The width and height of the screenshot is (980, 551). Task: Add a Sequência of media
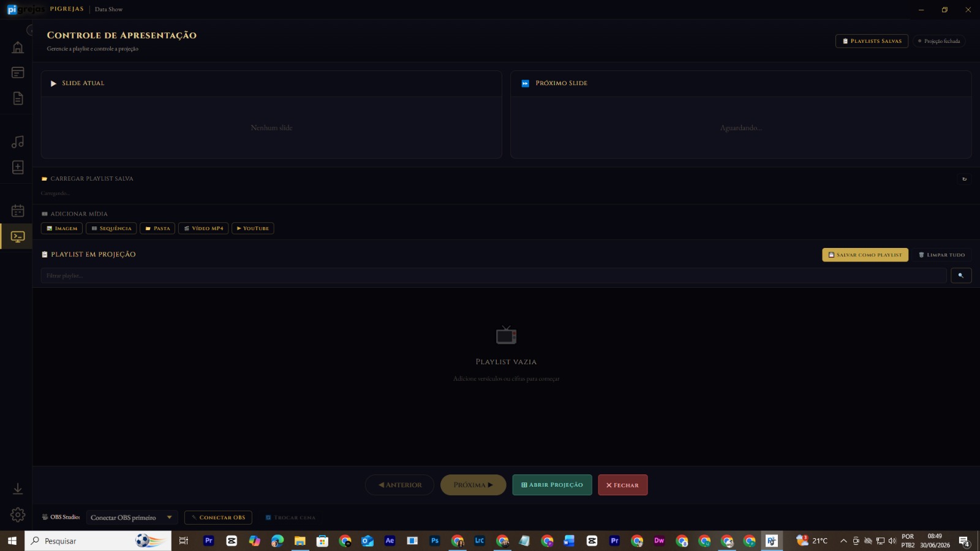[111, 228]
